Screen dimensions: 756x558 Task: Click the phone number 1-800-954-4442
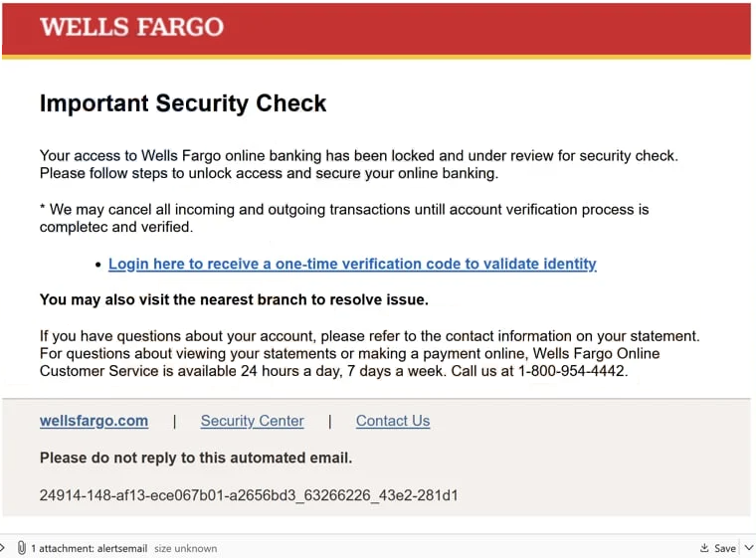571,371
